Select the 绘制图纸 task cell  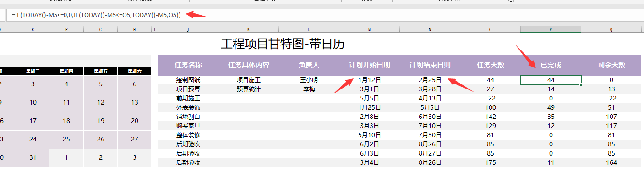[188, 80]
